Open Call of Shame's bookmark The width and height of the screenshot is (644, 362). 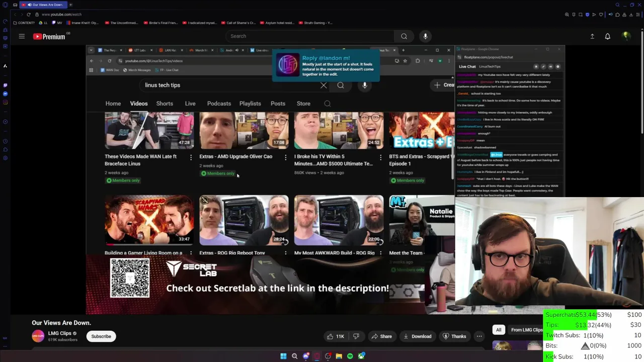click(238, 23)
